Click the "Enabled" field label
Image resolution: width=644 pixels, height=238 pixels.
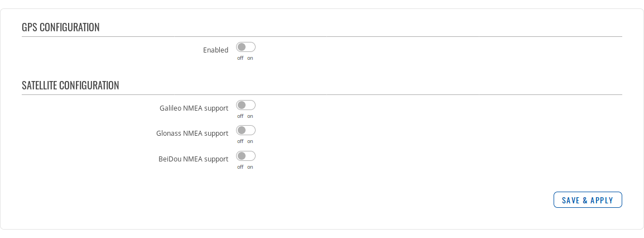pyautogui.click(x=215, y=50)
